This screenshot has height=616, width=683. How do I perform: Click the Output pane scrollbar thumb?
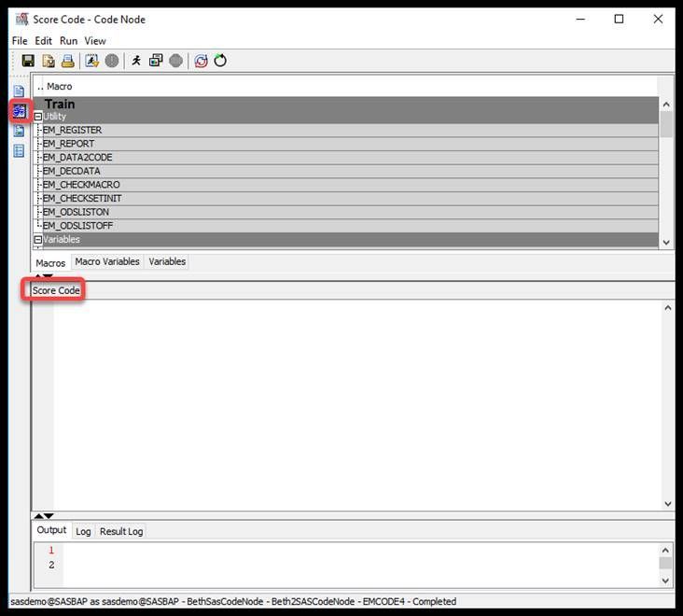(x=665, y=564)
